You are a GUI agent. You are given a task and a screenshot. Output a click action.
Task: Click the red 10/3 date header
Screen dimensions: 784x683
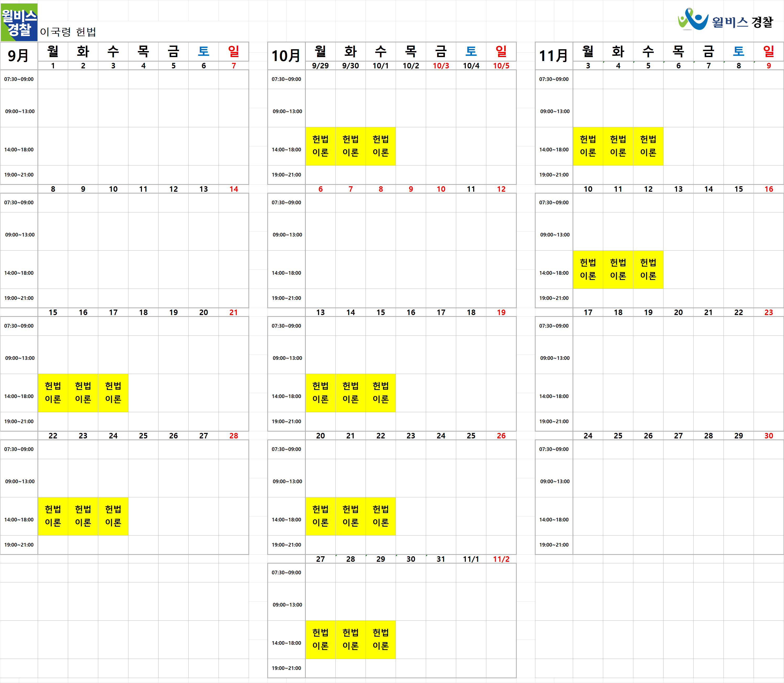[441, 65]
